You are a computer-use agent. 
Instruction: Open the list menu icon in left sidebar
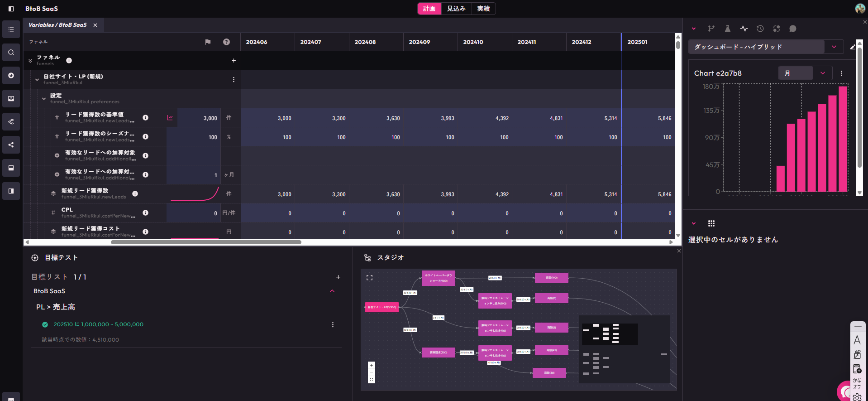(11, 29)
